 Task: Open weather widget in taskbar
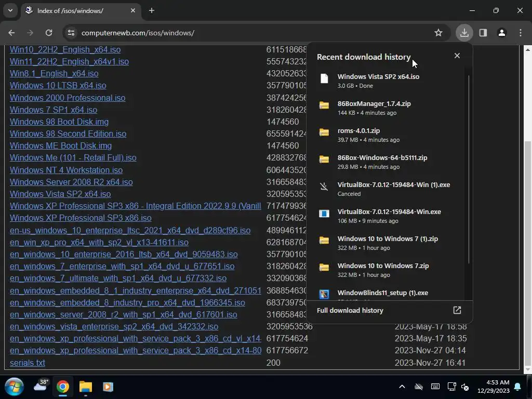(x=42, y=385)
